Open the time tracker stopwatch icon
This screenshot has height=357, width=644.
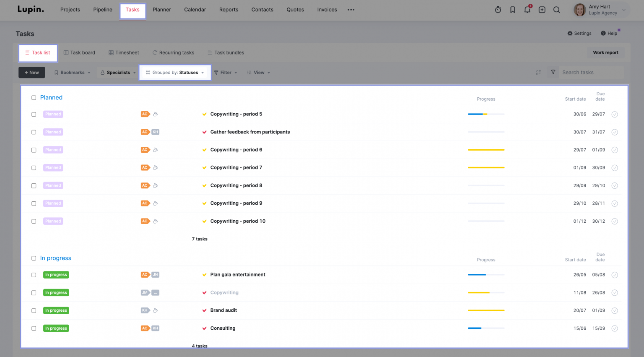click(x=498, y=9)
